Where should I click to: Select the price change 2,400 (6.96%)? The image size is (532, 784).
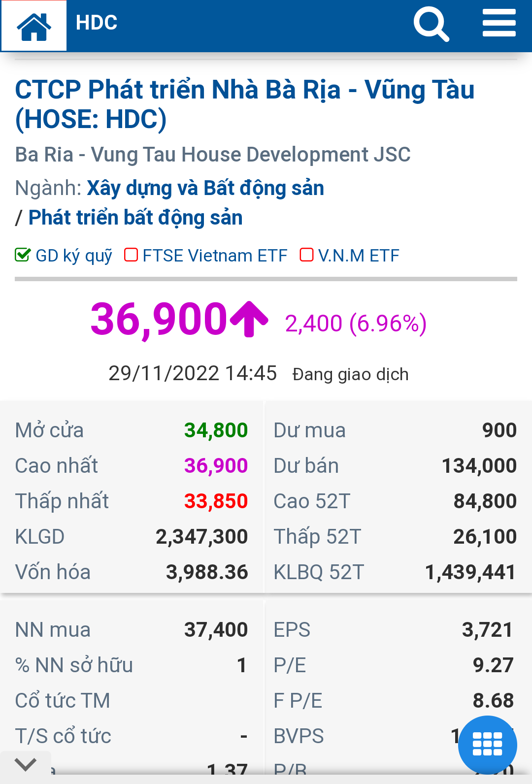tap(356, 324)
